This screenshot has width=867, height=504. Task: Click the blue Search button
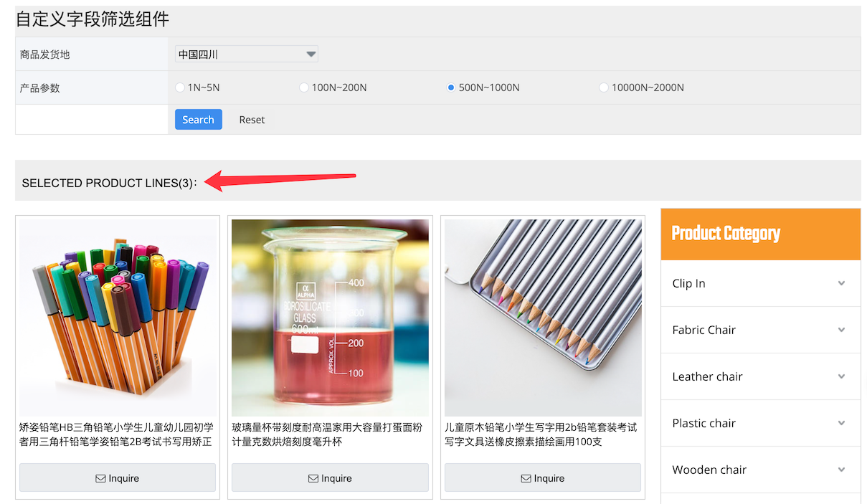(x=198, y=120)
